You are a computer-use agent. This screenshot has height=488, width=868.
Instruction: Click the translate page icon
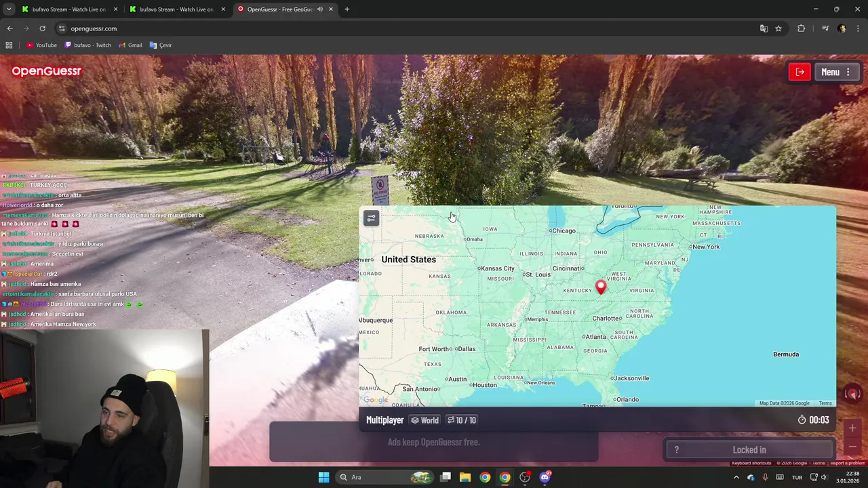coord(764,28)
